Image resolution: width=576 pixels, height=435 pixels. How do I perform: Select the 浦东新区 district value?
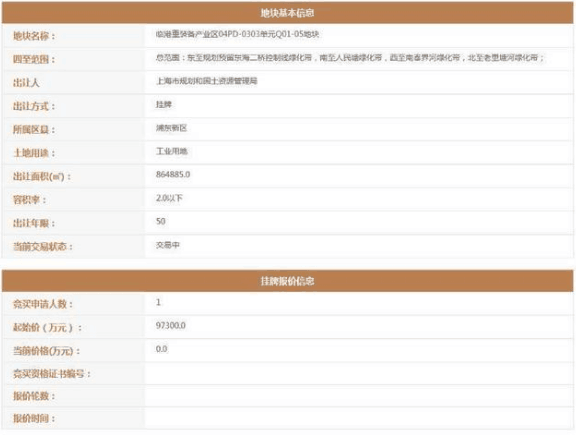coord(172,128)
